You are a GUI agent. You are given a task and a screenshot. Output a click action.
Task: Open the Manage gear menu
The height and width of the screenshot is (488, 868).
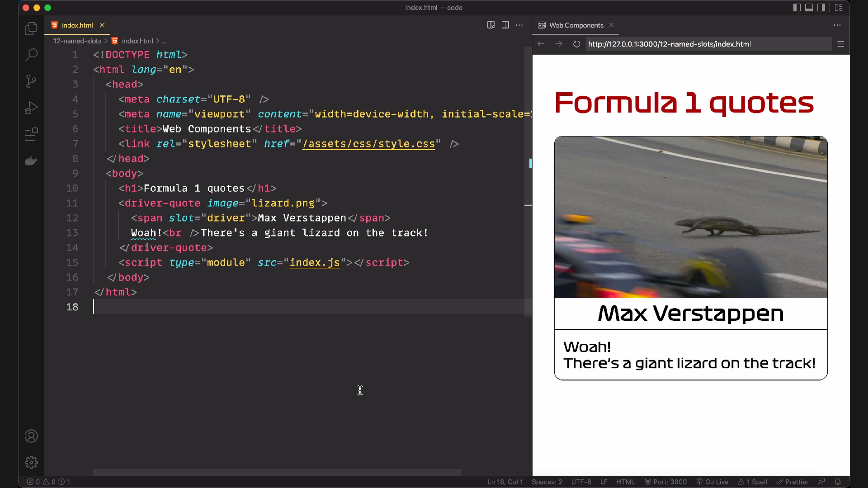point(31,462)
